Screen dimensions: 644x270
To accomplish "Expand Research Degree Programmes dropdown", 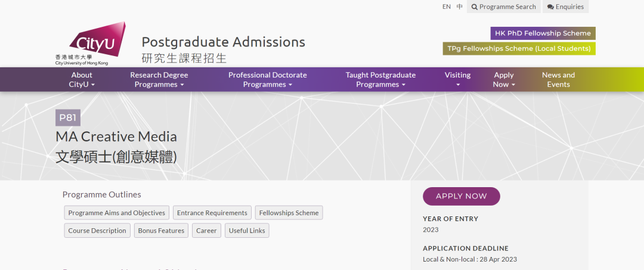I will pyautogui.click(x=159, y=79).
